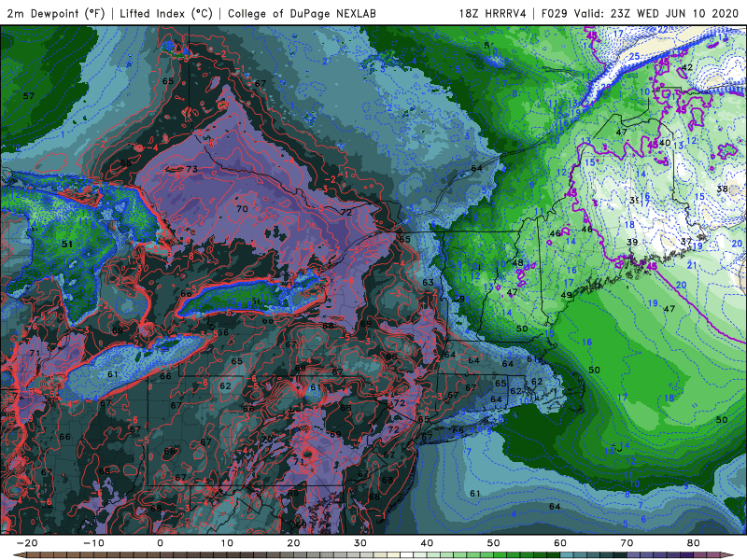Click the '57' dewpoint value in the upper-left green area
The height and width of the screenshot is (560, 747).
(29, 96)
